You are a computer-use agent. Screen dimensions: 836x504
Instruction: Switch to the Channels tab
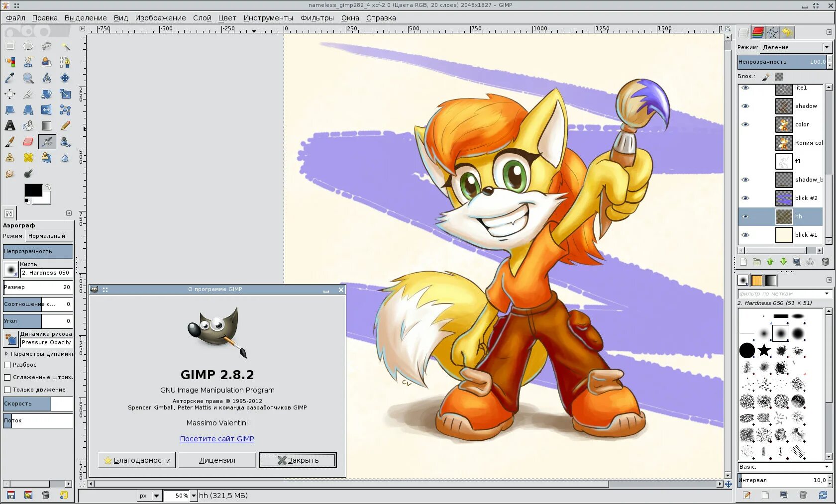758,33
